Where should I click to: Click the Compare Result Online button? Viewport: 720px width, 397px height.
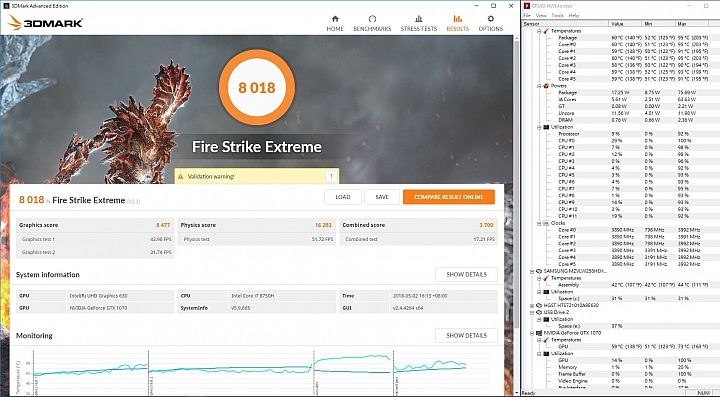point(449,197)
